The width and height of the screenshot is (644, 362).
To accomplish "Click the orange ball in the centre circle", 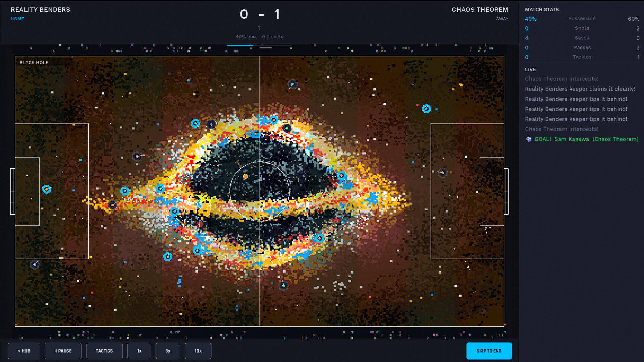I will point(246,176).
